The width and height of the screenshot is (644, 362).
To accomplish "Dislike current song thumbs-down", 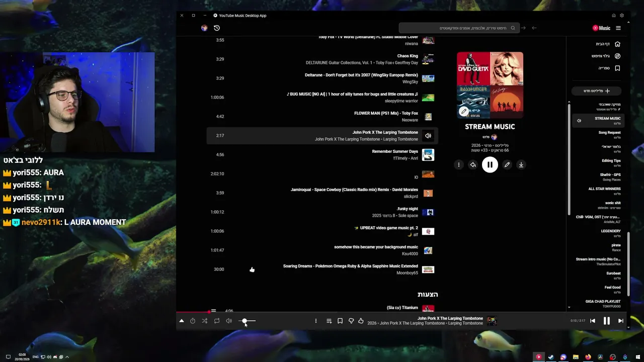I will [351, 321].
